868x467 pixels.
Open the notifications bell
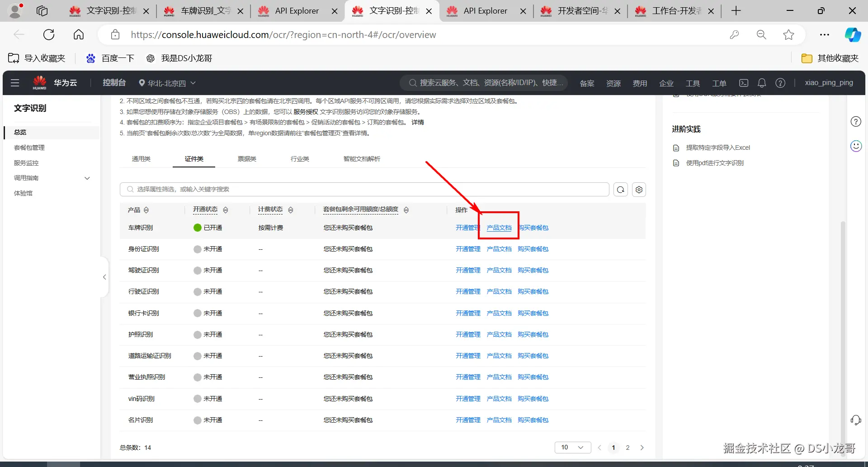tap(762, 83)
